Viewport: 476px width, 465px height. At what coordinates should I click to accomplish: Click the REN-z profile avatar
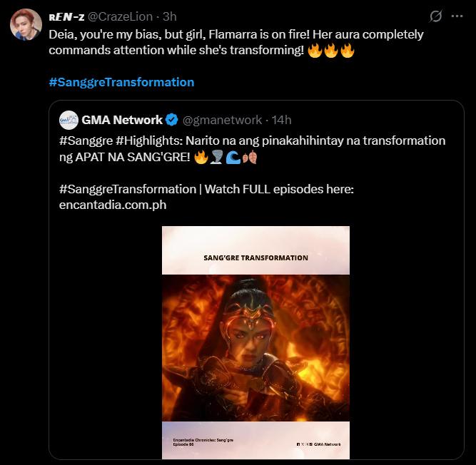click(x=25, y=25)
